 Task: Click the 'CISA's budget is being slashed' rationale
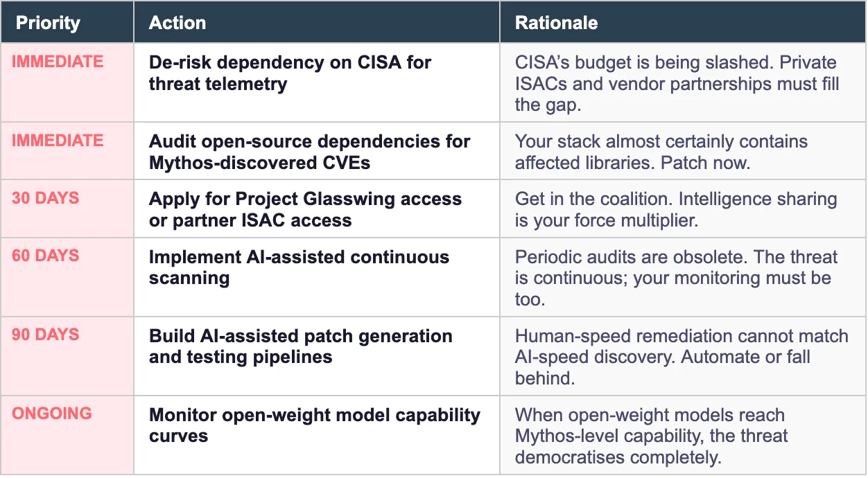[x=677, y=83]
